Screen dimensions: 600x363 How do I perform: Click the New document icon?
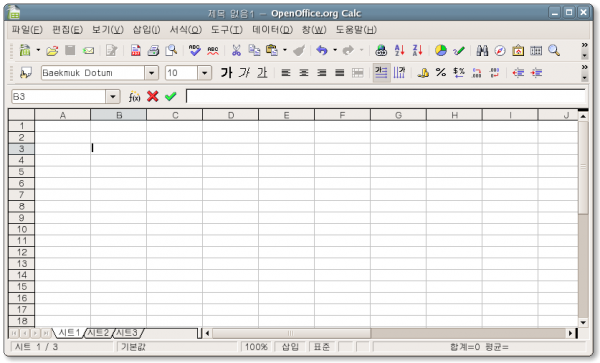pos(25,50)
